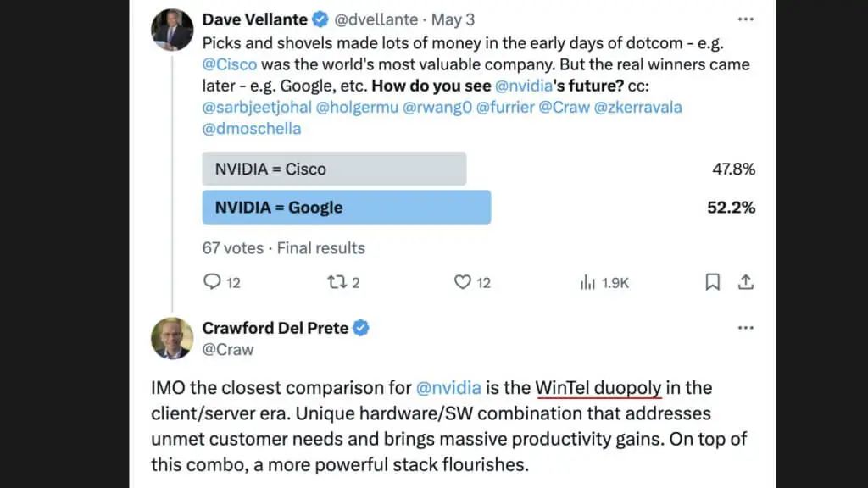Click the May 3 tweet timestamp
Screen dimensions: 868x488
(x=453, y=19)
